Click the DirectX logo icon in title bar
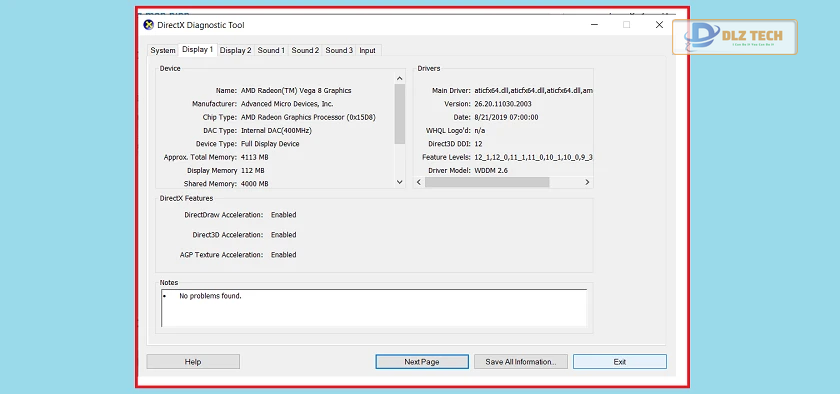Image resolution: width=840 pixels, height=394 pixels. coord(148,25)
